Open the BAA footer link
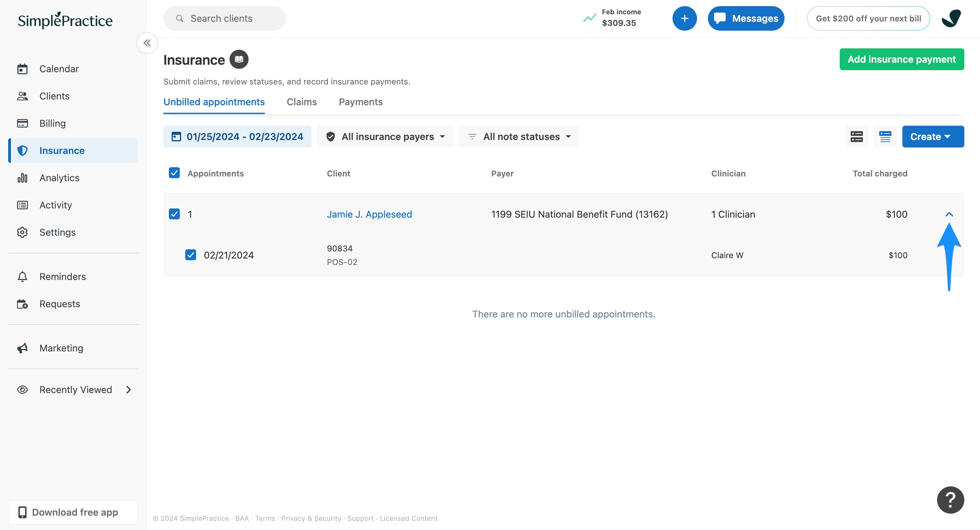This screenshot has width=980, height=530. (242, 518)
